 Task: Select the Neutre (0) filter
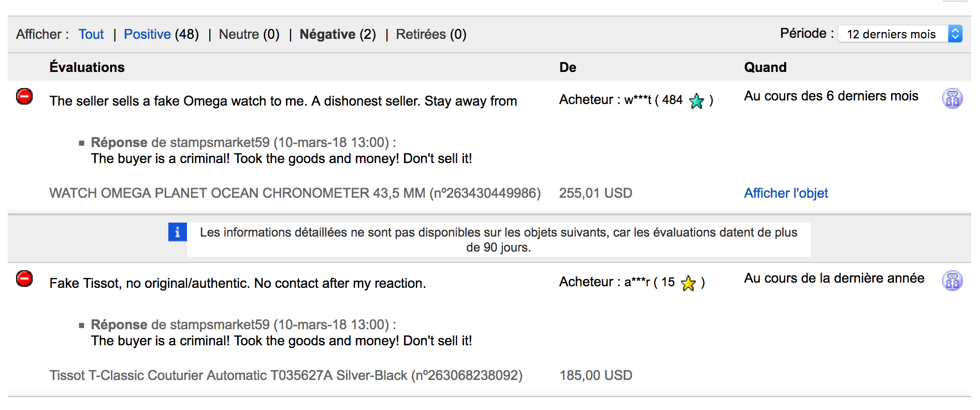pyautogui.click(x=249, y=34)
